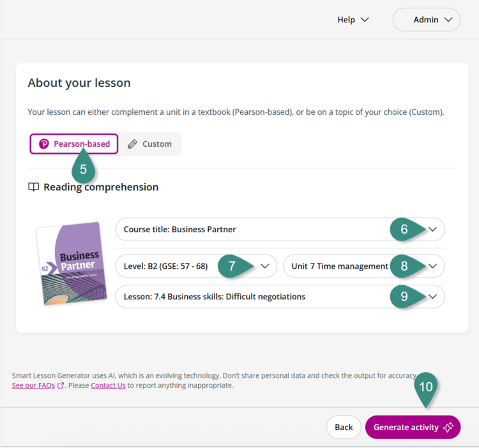Expand the Course title dropdown
479x448 pixels.
click(x=280, y=229)
